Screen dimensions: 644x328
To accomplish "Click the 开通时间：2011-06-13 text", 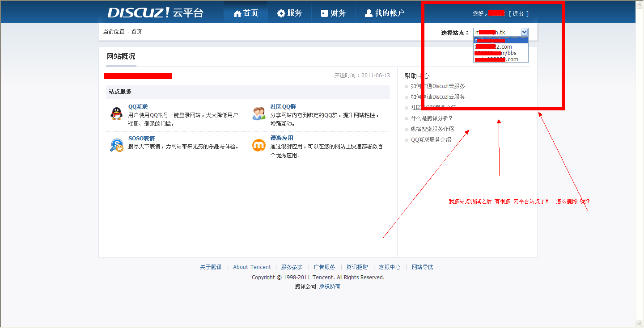I will point(362,76).
